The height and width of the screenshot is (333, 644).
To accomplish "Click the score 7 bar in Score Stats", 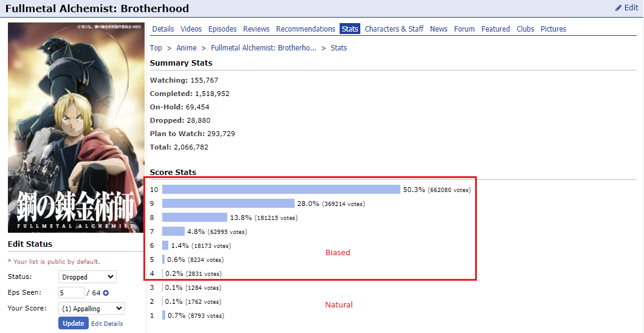I will tap(173, 231).
